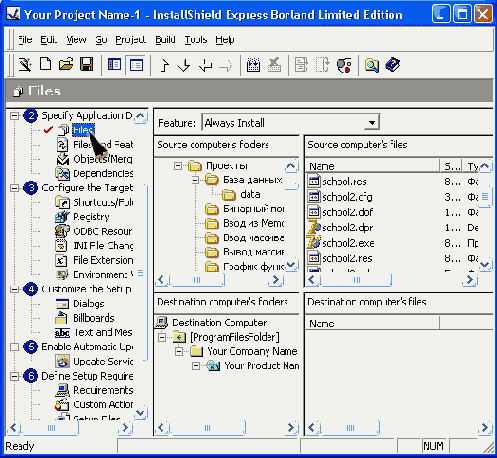
Task: Collapse the Проекты folder tree node
Action: pos(178,166)
